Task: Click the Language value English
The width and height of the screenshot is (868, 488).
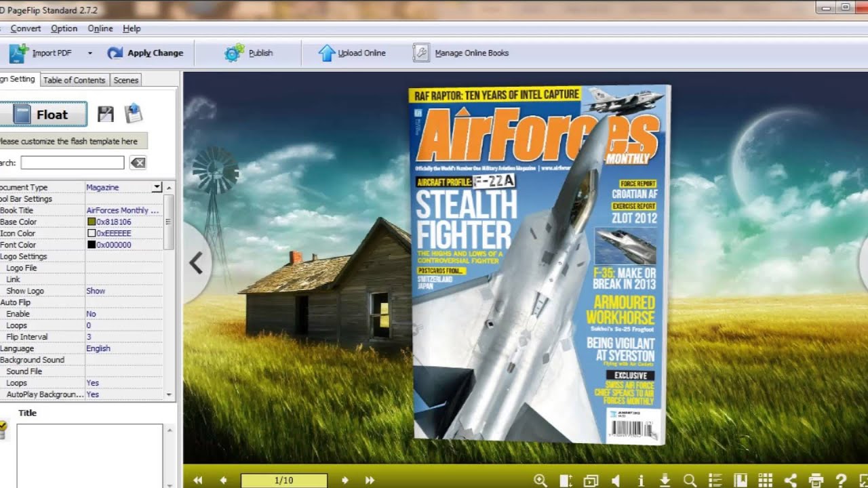Action: (x=98, y=348)
